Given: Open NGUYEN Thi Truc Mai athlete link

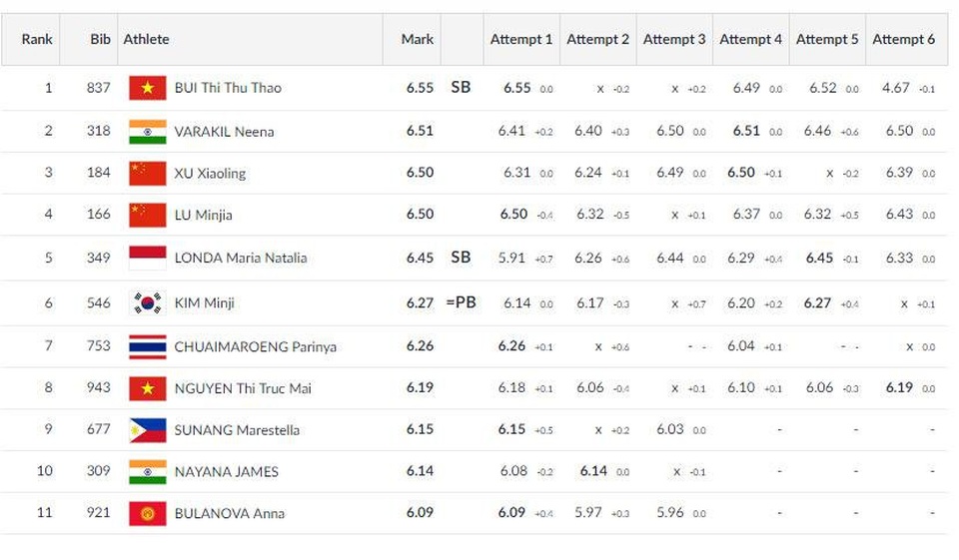Looking at the screenshot, I should pyautogui.click(x=243, y=389).
